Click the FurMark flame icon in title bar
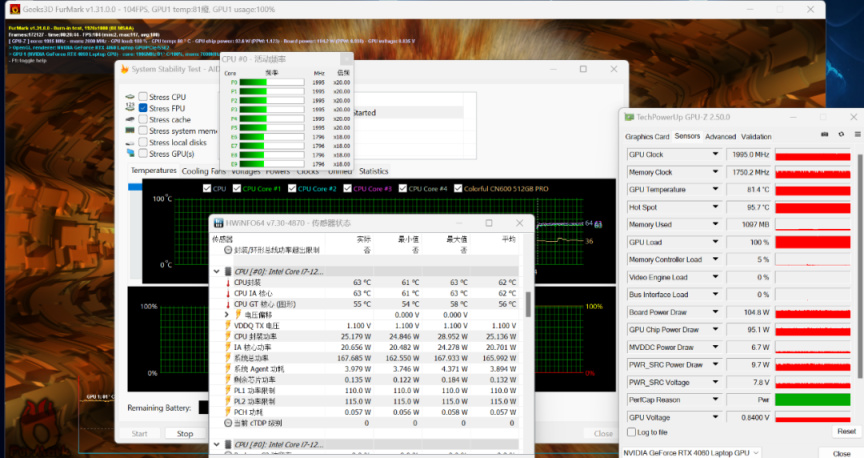The image size is (864, 458). 15,9
